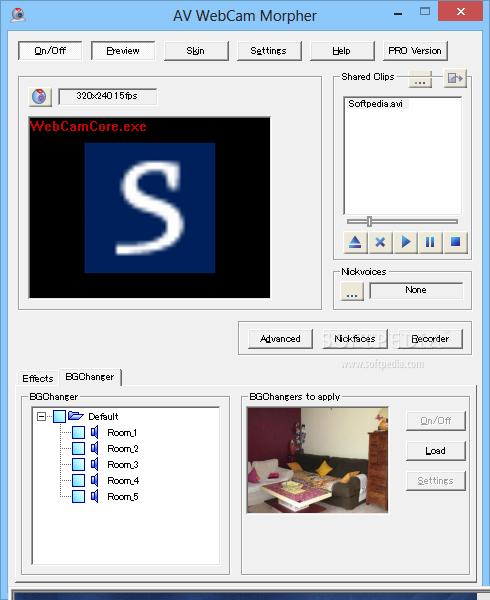Image resolution: width=490 pixels, height=600 pixels.
Task: Click the 320x240 15fps resolution field
Action: (107, 96)
